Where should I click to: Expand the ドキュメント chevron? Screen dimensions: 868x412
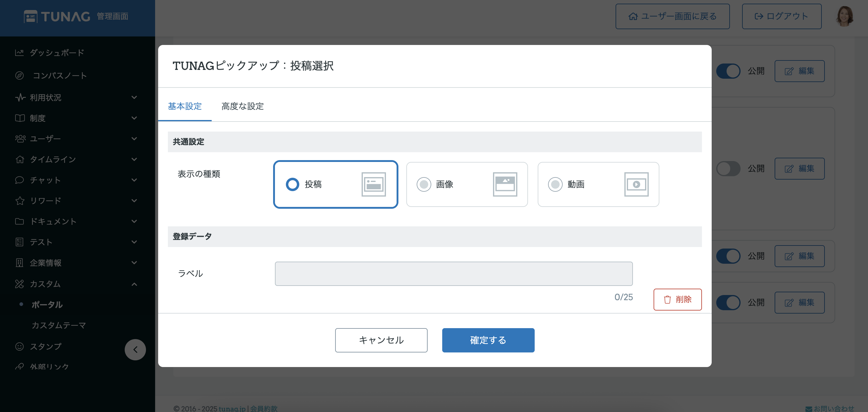point(134,221)
